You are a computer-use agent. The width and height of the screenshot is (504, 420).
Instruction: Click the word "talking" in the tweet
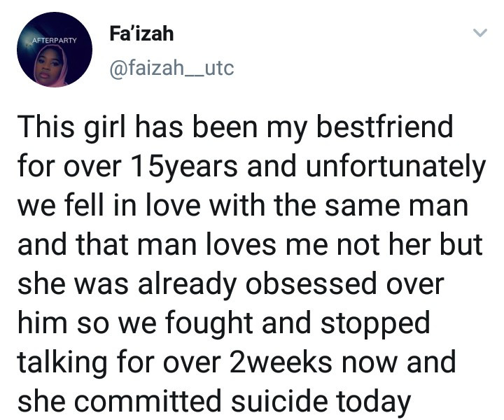pos(62,363)
